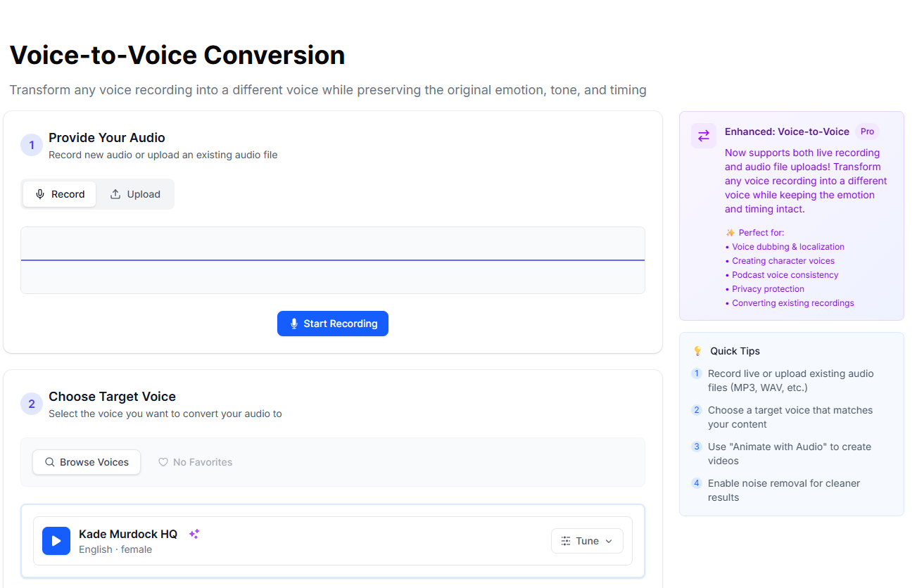
Task: Click the sliders icon on Tune button
Action: click(566, 541)
